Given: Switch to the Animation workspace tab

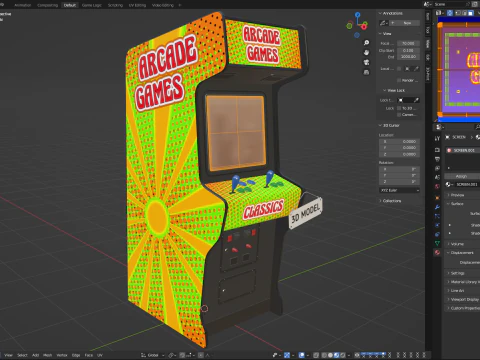Looking at the screenshot, I should tap(23, 5).
